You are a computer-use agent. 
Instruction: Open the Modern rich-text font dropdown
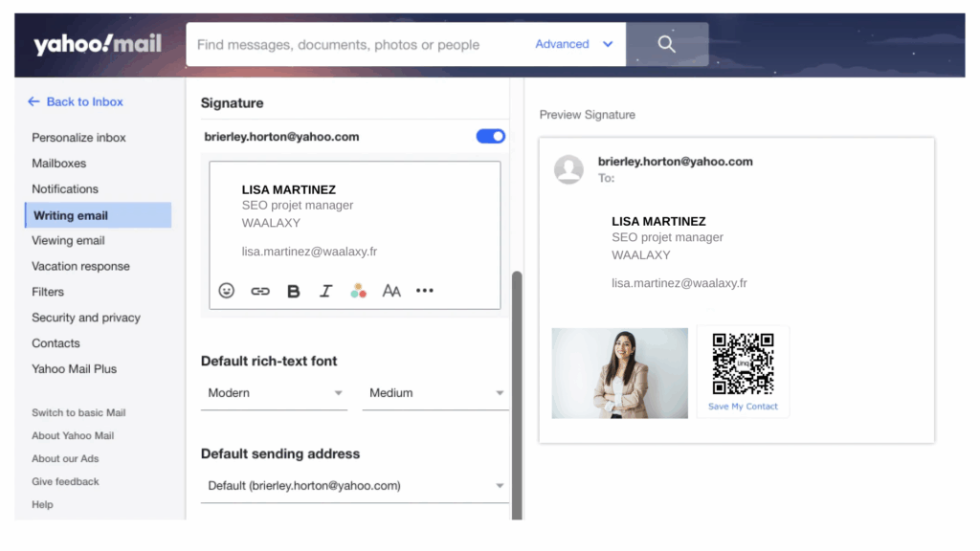click(x=273, y=392)
